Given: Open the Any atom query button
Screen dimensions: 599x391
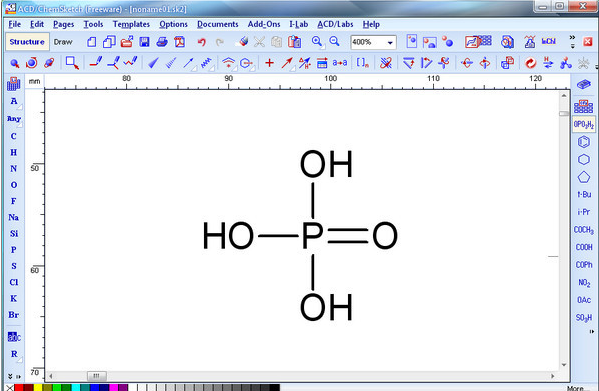Looking at the screenshot, I should click(14, 119).
